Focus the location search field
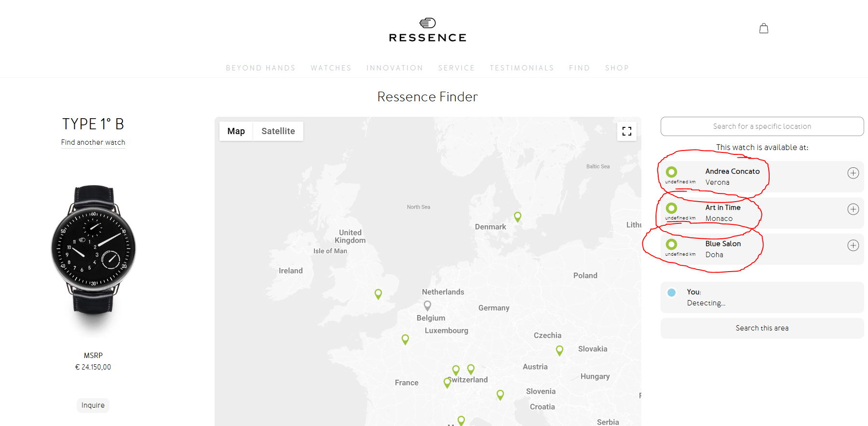The height and width of the screenshot is (426, 868). point(762,126)
